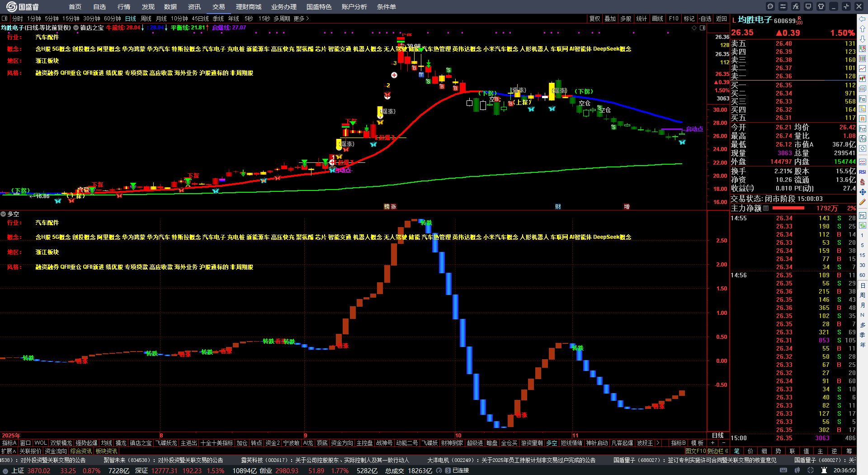Click the minus zoom-out button near 模板
This screenshot has width=868, height=475.
pyautogui.click(x=724, y=443)
